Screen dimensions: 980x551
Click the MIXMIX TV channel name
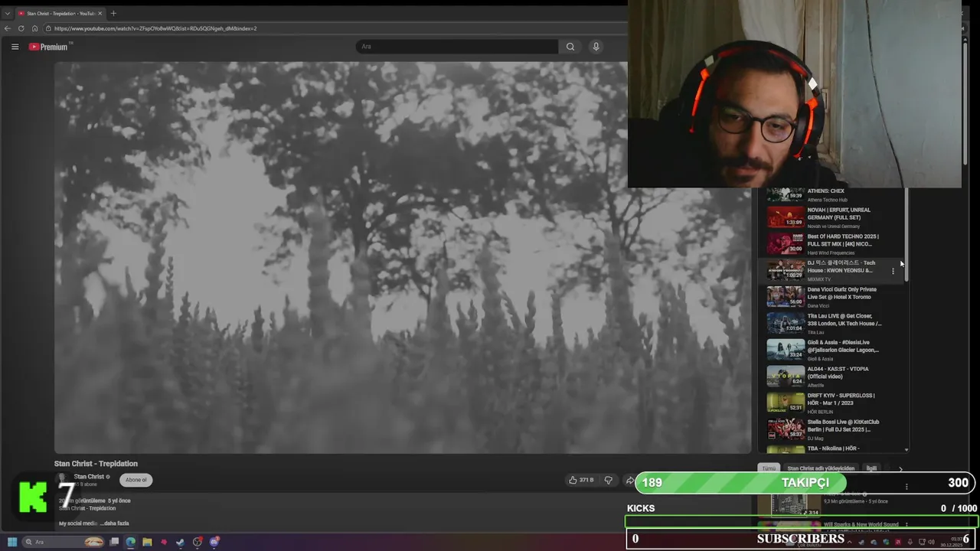pyautogui.click(x=818, y=279)
